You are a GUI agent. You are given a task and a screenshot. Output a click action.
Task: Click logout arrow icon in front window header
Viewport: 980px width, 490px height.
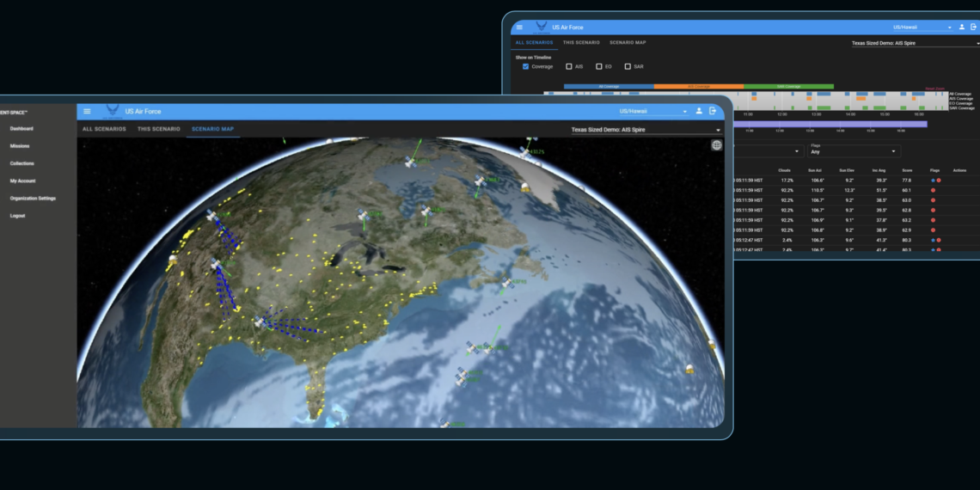point(714,111)
